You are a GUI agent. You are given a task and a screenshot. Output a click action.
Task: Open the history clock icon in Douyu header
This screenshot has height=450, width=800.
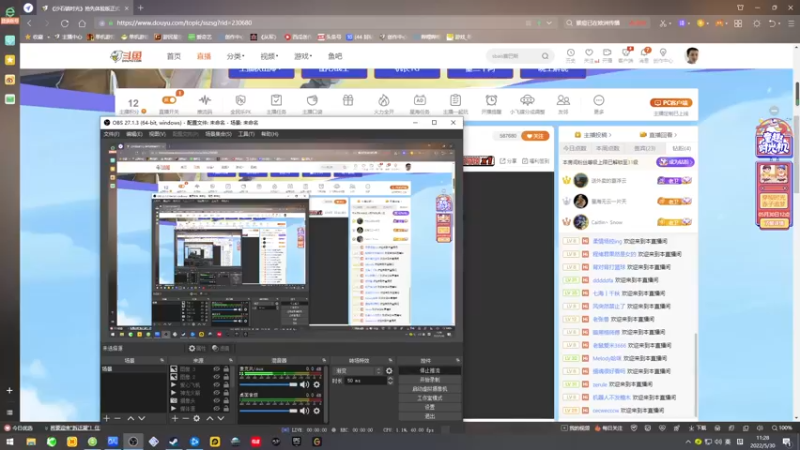coord(570,53)
